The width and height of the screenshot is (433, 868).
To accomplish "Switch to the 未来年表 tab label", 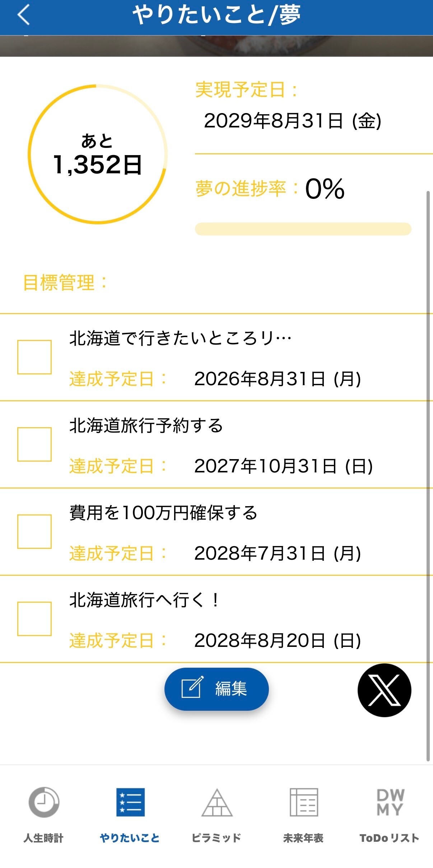I will tap(303, 838).
